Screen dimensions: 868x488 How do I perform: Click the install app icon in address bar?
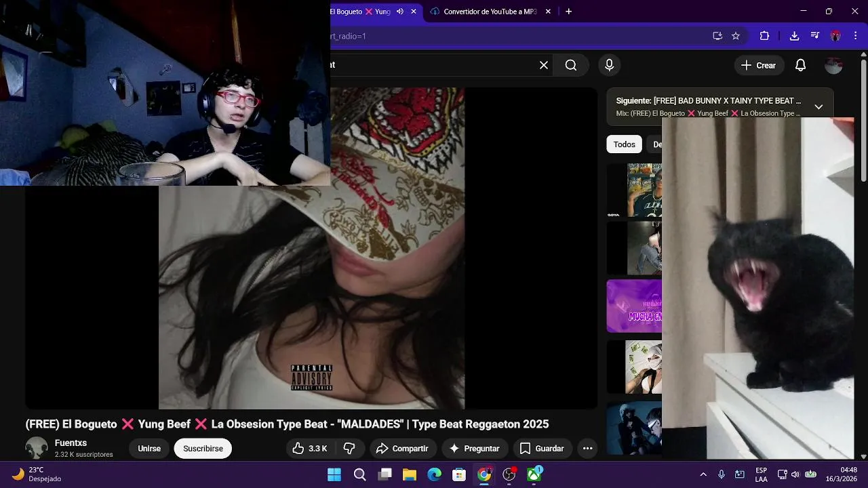click(x=717, y=36)
